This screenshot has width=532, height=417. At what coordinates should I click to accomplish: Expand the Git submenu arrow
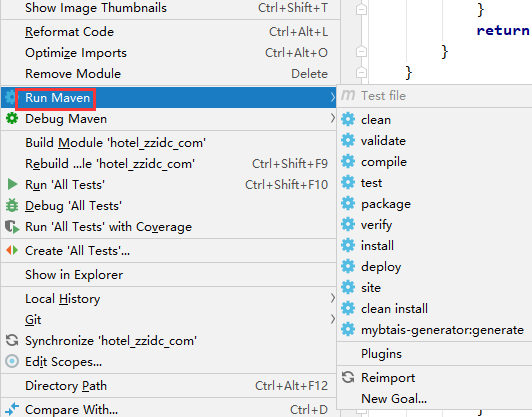point(332,319)
